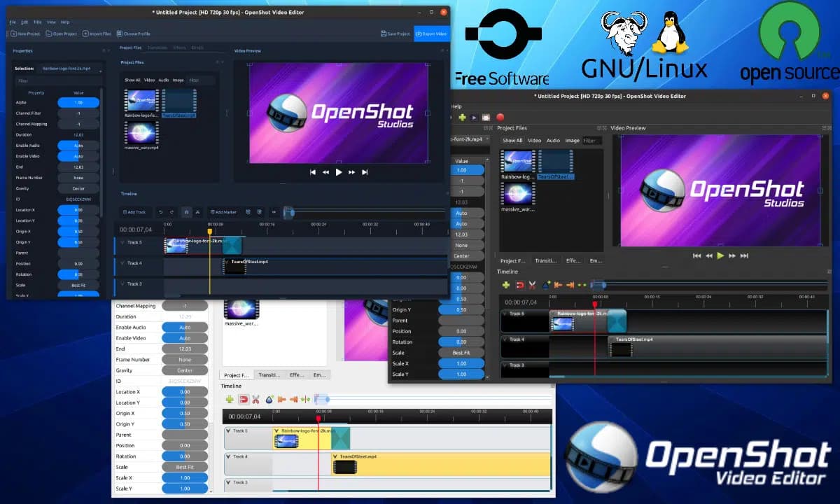
Task: Select the Video filter in dark-blue window
Action: coord(149,80)
